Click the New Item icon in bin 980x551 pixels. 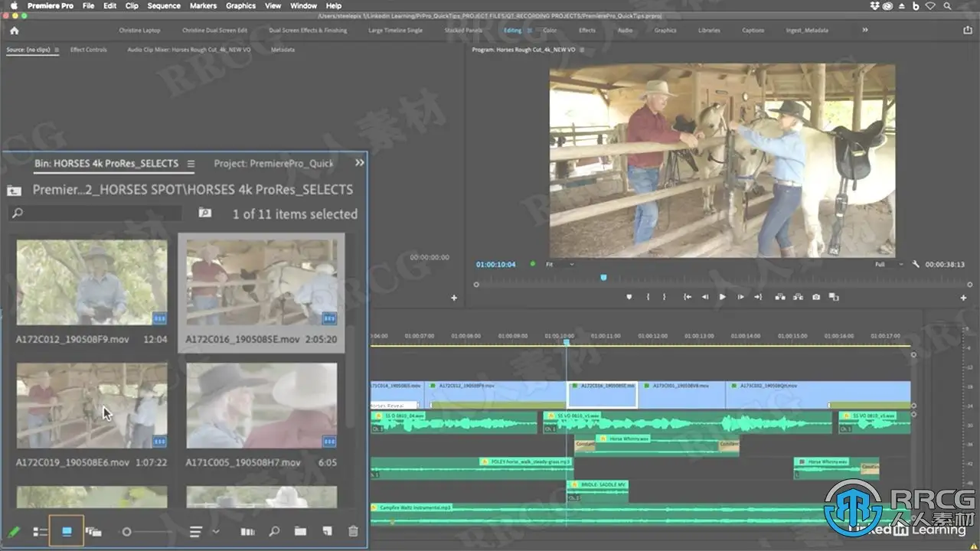[x=327, y=531]
